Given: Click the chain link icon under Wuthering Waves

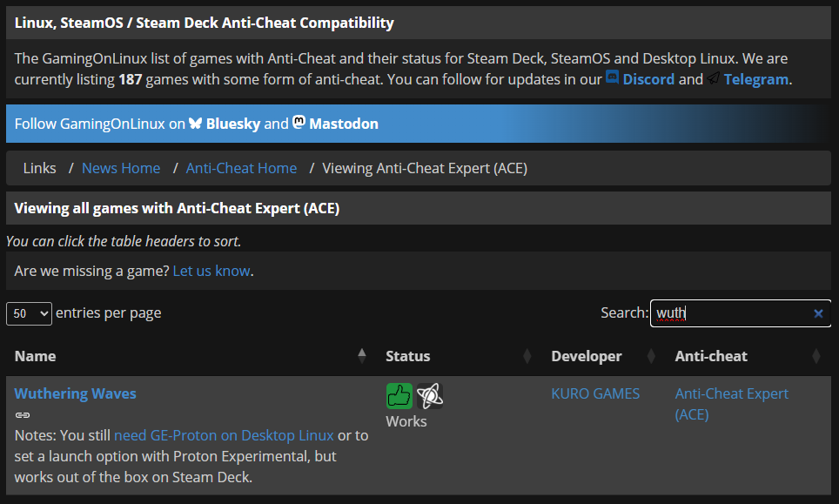Looking at the screenshot, I should (23, 415).
